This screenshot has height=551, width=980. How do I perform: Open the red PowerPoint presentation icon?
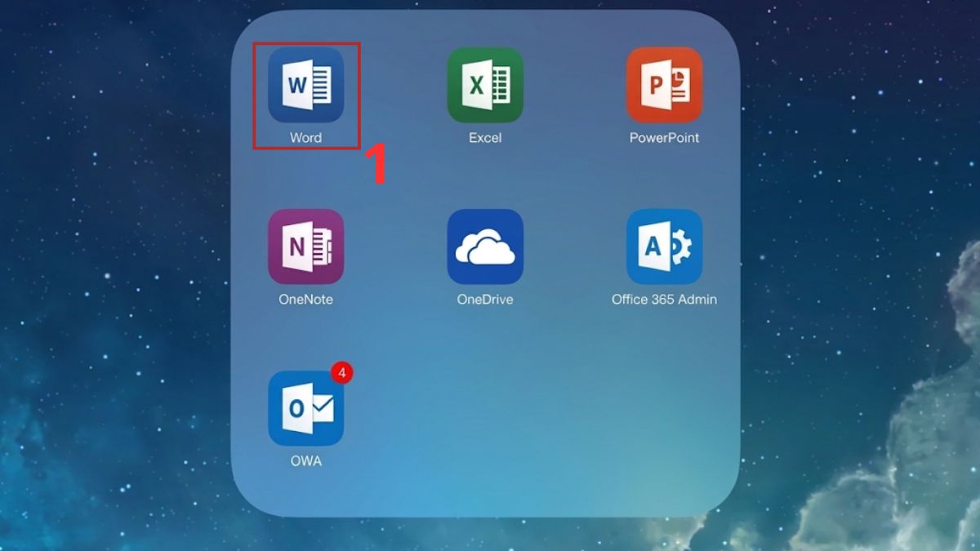(665, 84)
